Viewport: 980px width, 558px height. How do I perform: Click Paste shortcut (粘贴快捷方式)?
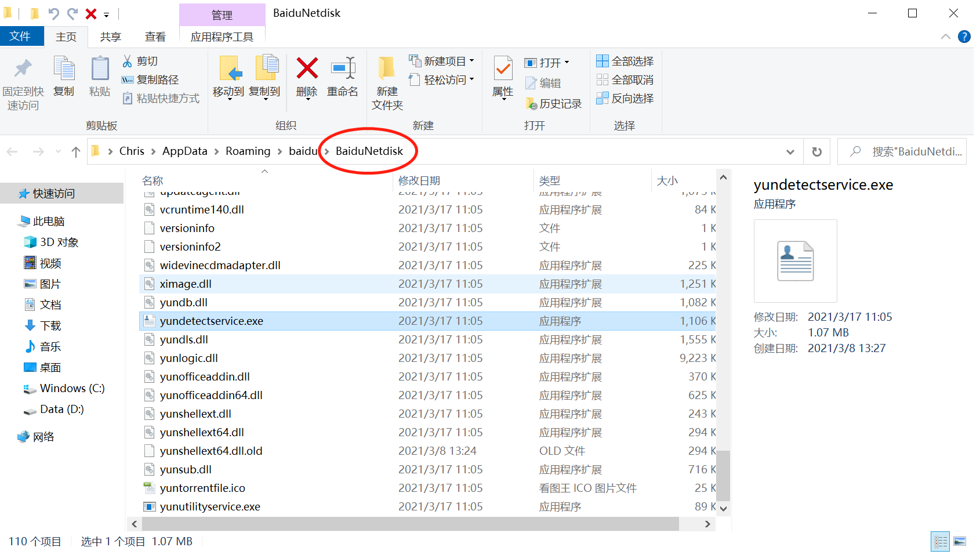(161, 98)
